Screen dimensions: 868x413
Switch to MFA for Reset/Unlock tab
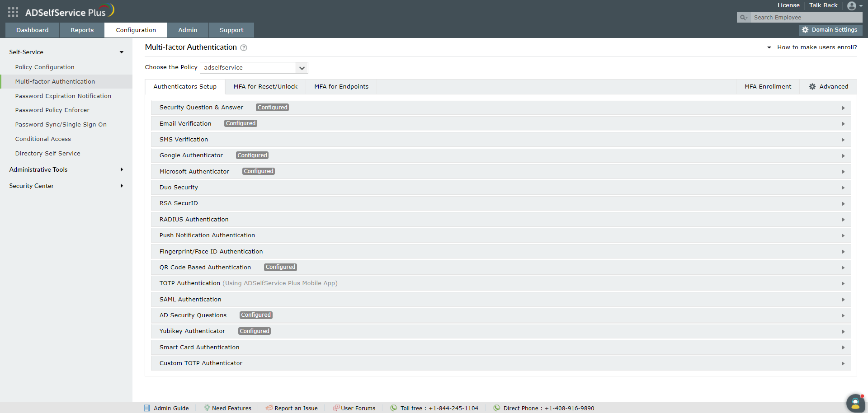[x=265, y=87]
